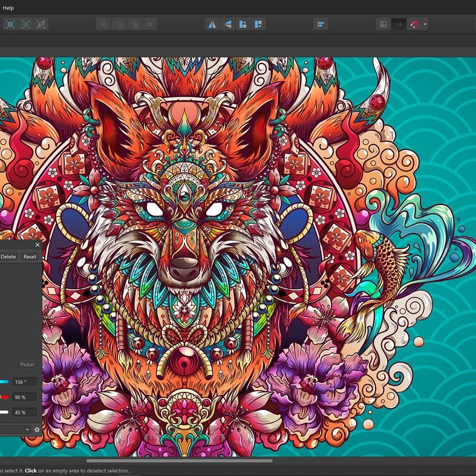Click the Rotate Right toolbar icon
The height and width of the screenshot is (476, 476).
coord(258,24)
